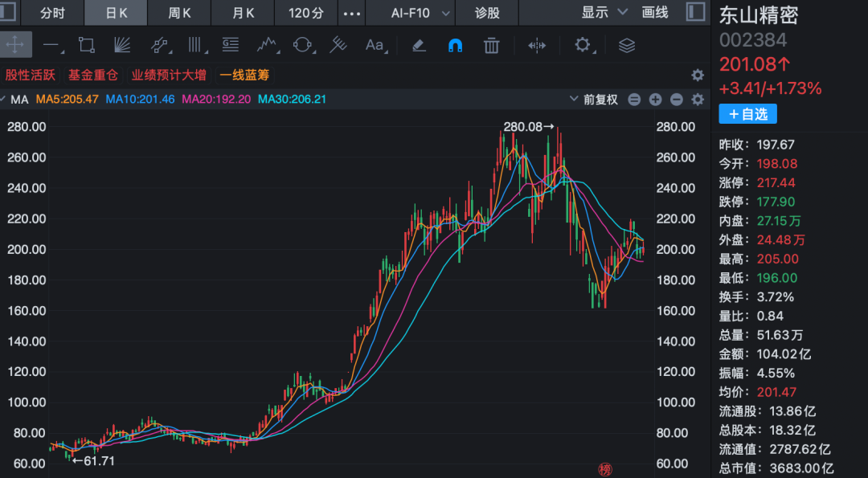868x478 pixels.
Task: Activate the magnet snap tool
Action: point(455,45)
